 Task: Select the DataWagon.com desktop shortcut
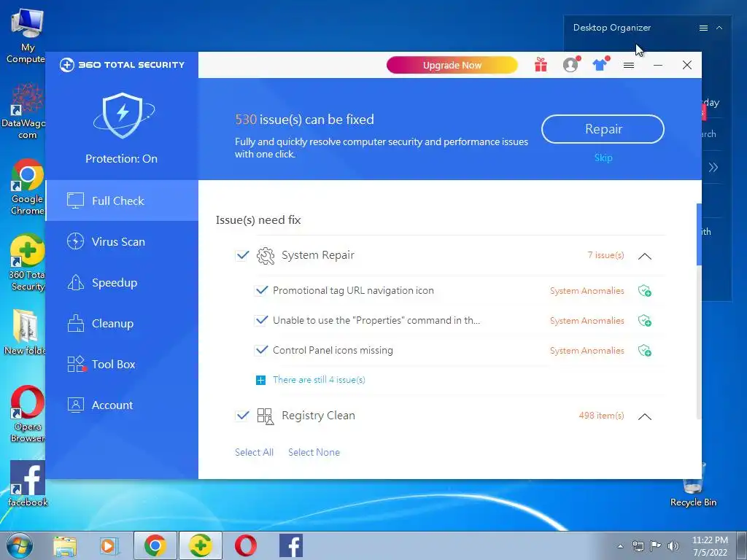(x=25, y=111)
